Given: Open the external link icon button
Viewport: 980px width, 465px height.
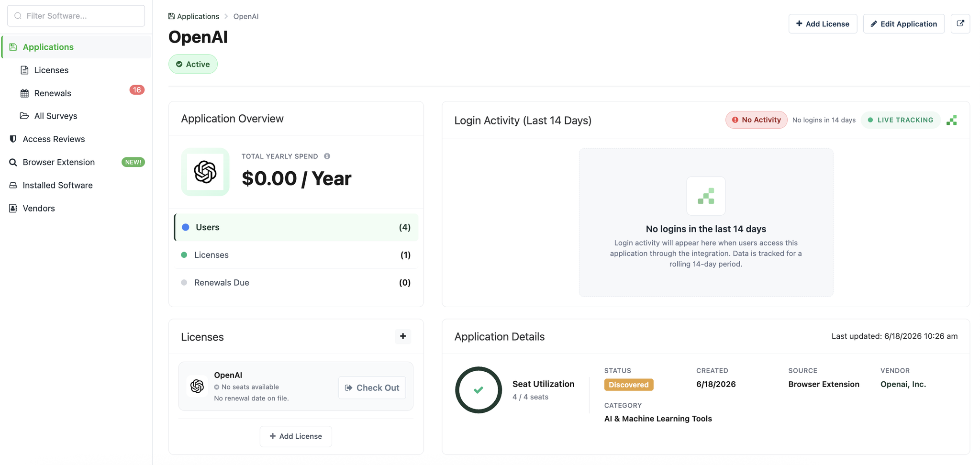Looking at the screenshot, I should point(960,23).
